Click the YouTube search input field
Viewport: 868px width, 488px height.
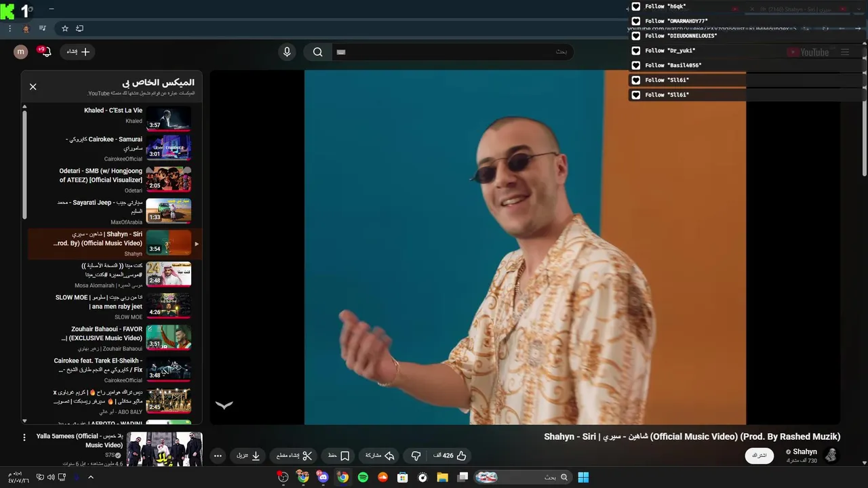452,52
